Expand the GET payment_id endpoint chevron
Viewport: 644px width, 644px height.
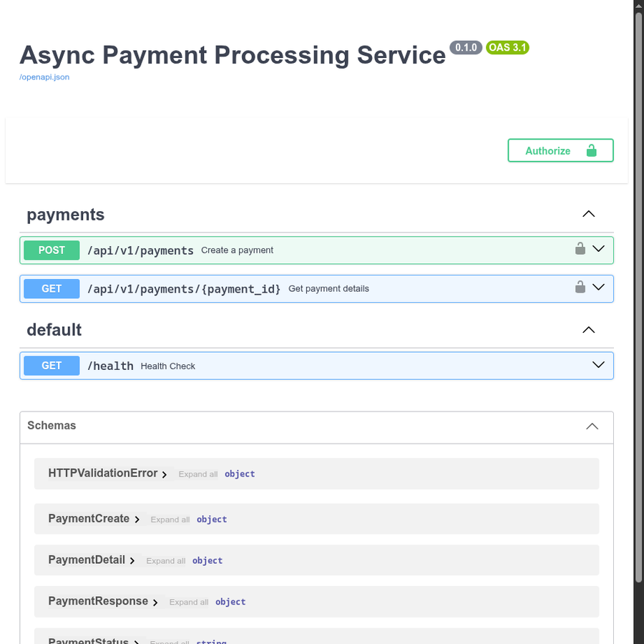click(x=598, y=287)
